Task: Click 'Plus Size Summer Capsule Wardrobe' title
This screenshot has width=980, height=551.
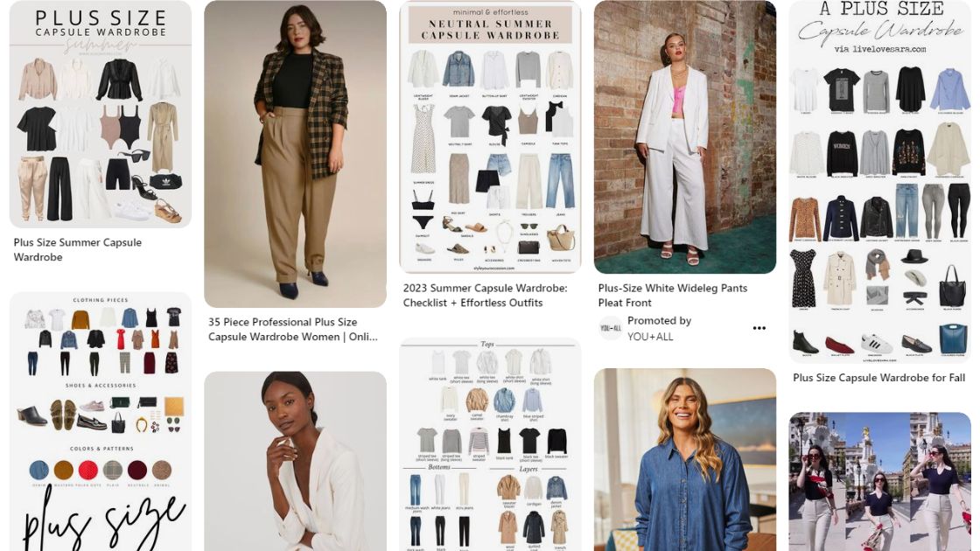Action: coord(78,249)
